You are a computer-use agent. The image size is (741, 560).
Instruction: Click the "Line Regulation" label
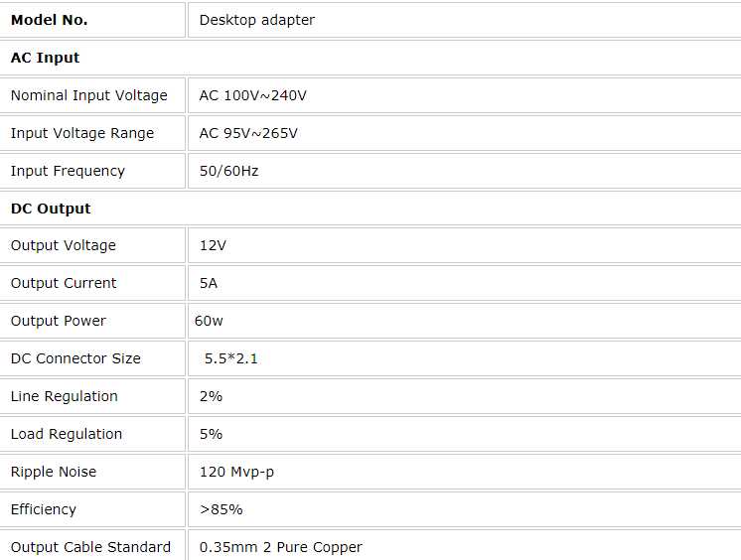click(x=65, y=396)
